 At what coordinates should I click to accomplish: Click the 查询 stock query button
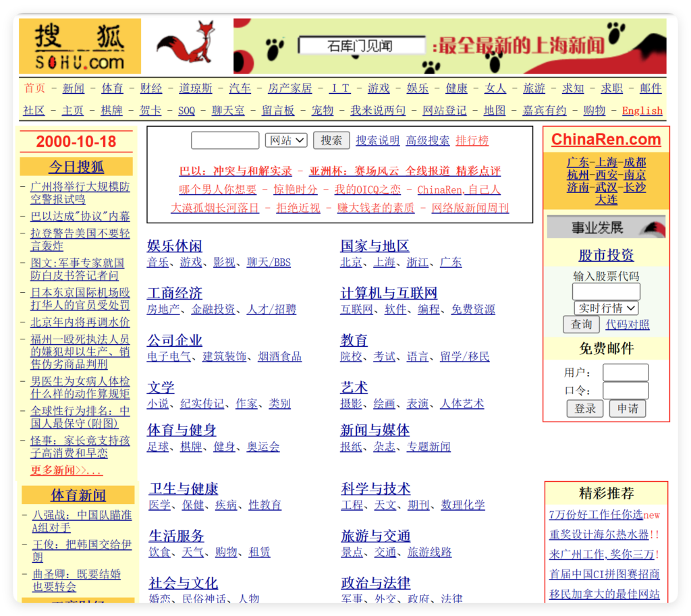click(x=581, y=325)
